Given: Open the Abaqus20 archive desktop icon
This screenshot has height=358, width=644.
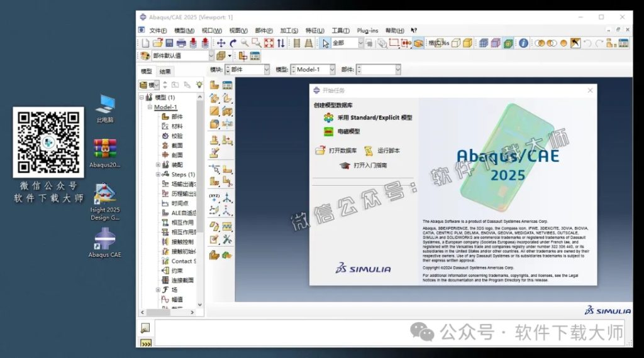Looking at the screenshot, I should [105, 153].
